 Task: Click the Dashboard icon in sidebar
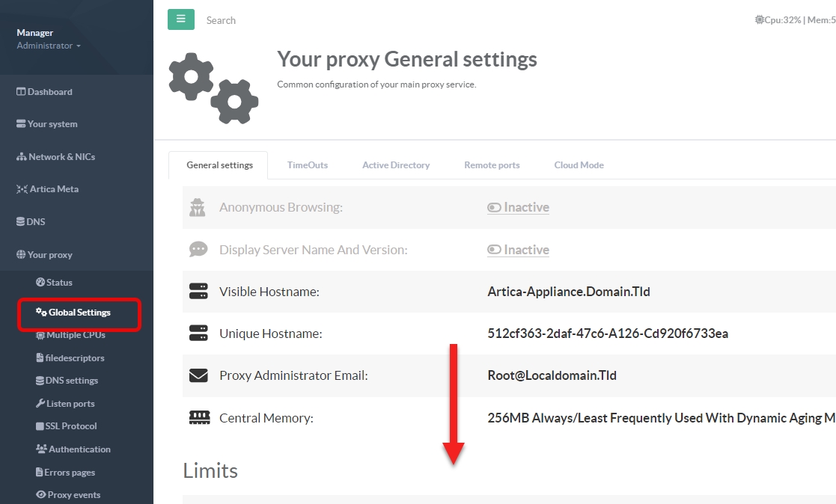pos(22,92)
